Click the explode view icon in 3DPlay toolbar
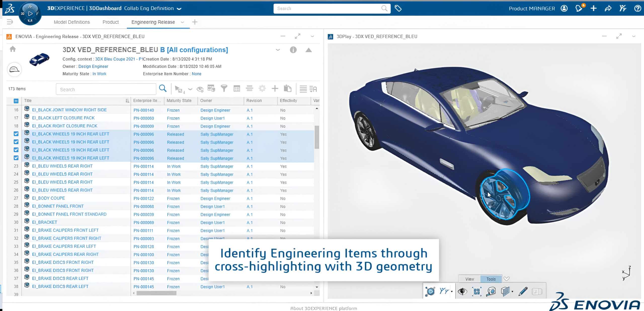This screenshot has width=644, height=311. coord(477,291)
